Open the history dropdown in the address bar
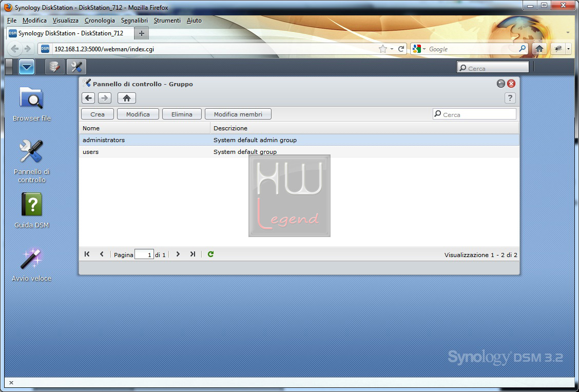The image size is (579, 392). [x=392, y=49]
